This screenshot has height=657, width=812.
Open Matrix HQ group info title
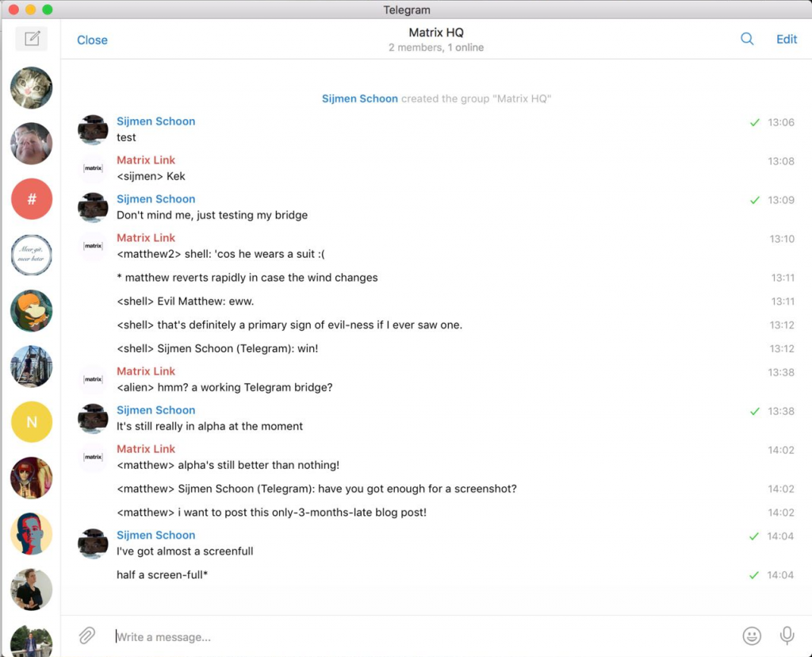coord(436,33)
